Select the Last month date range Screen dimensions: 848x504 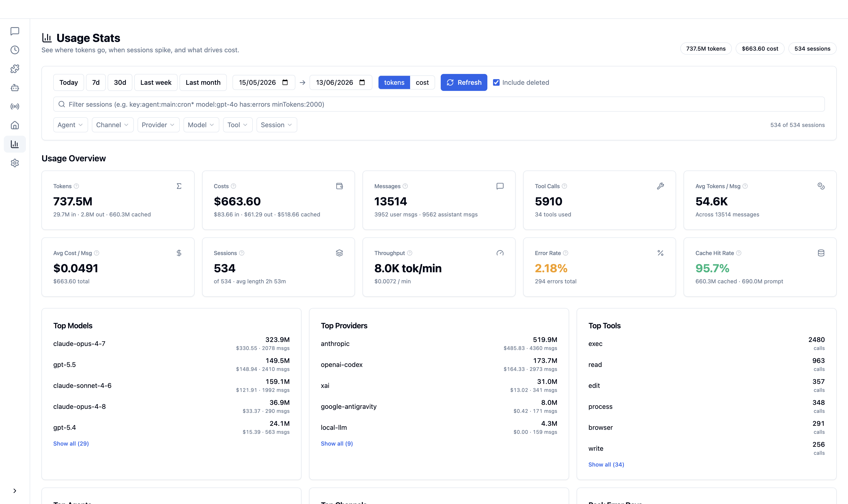[203, 82]
